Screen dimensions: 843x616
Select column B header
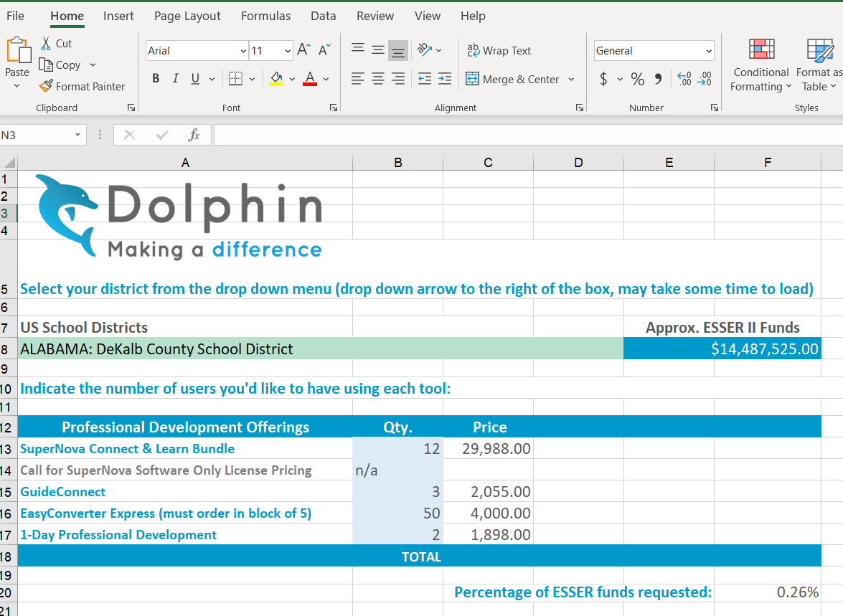click(x=398, y=162)
